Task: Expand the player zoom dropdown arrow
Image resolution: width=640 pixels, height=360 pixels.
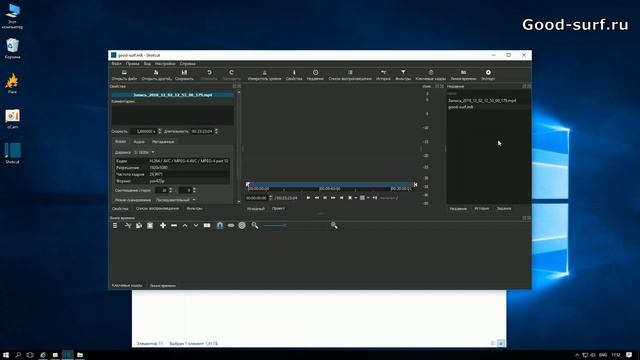Action: click(x=356, y=198)
